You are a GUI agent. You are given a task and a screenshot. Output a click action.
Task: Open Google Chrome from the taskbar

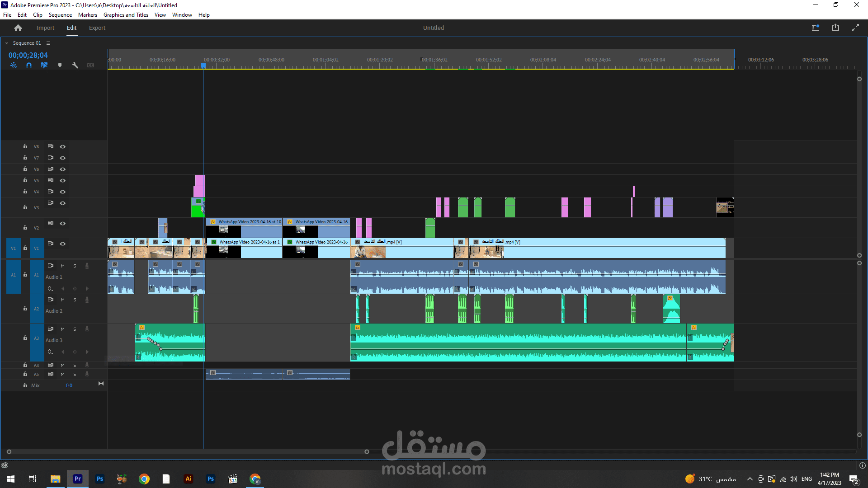click(144, 479)
